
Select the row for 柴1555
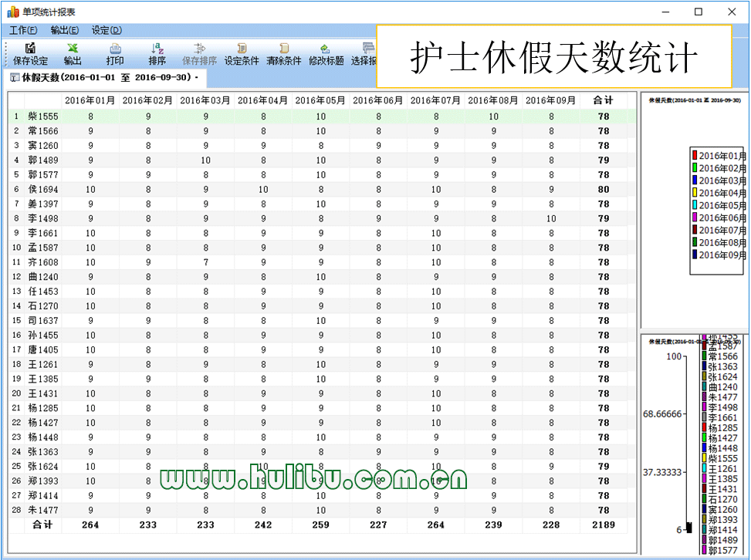pos(43,116)
